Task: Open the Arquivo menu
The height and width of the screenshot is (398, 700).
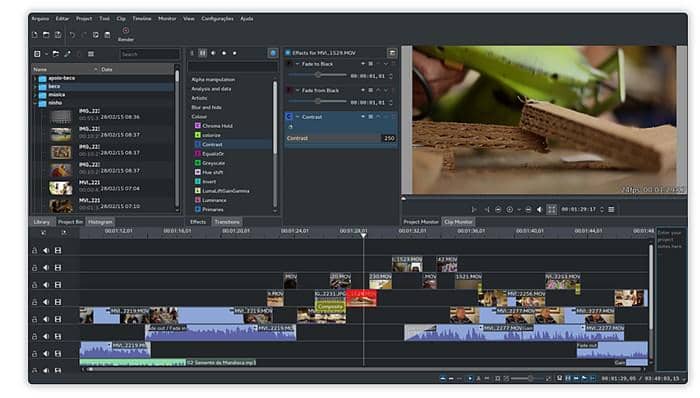Action: 40,19
